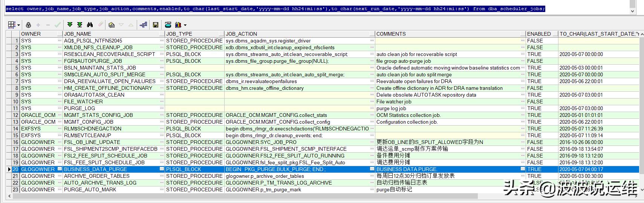This screenshot has width=644, height=203.
Task: Click the SQL query text in the editor
Action: (x=275, y=9)
